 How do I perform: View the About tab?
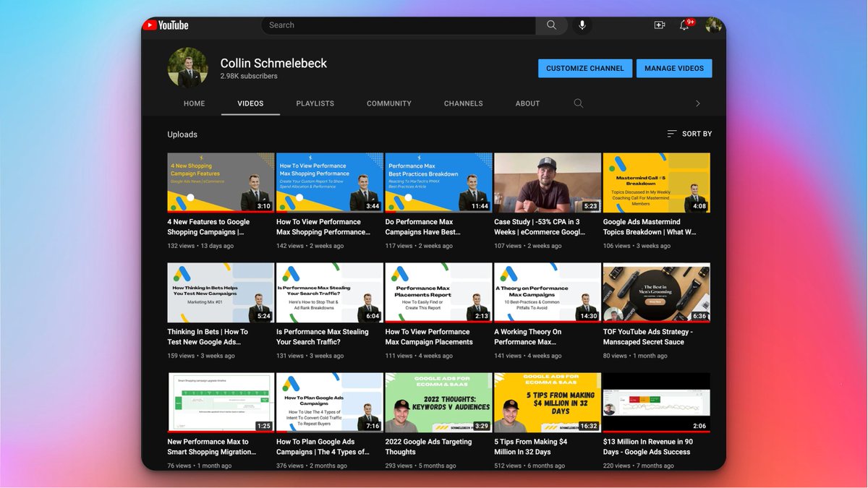(528, 103)
